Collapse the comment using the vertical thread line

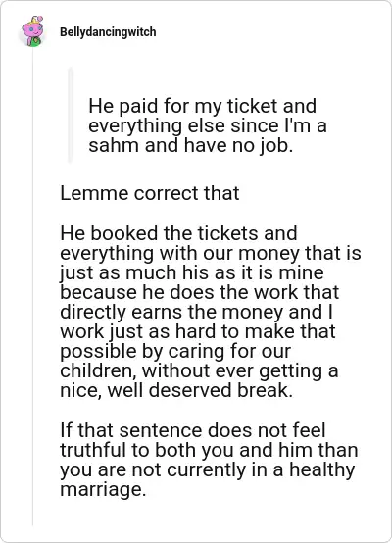[33, 287]
